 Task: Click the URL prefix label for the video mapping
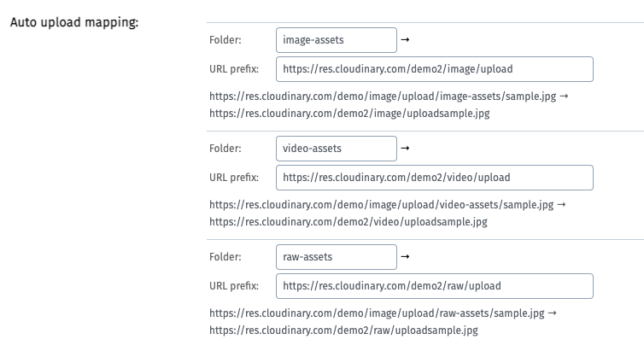point(234,178)
